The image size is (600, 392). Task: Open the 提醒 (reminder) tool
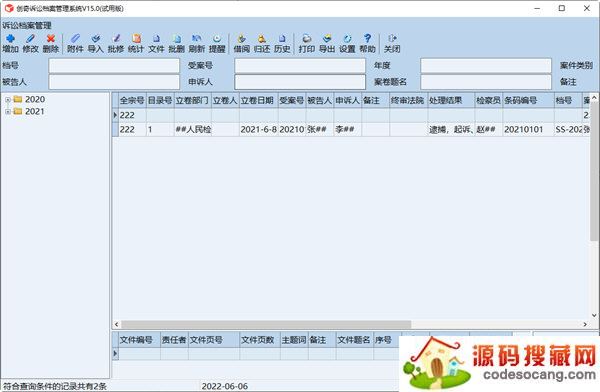(217, 43)
